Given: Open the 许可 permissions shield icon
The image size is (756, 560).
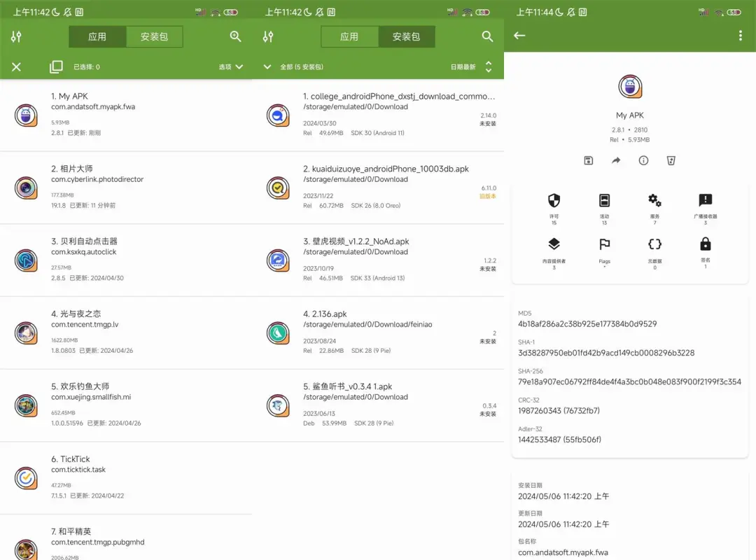Looking at the screenshot, I should coord(554,202).
